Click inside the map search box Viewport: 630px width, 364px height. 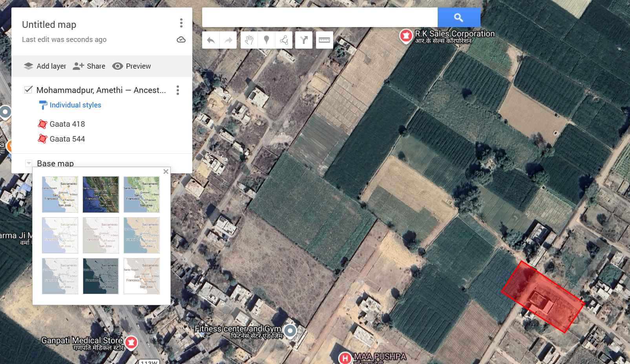click(x=320, y=17)
